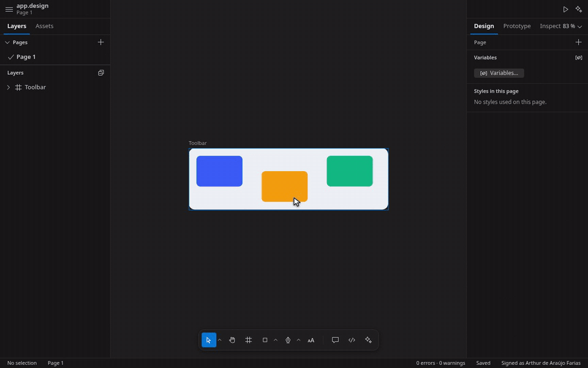Select the Text tool
This screenshot has width=588, height=368.
tap(311, 340)
